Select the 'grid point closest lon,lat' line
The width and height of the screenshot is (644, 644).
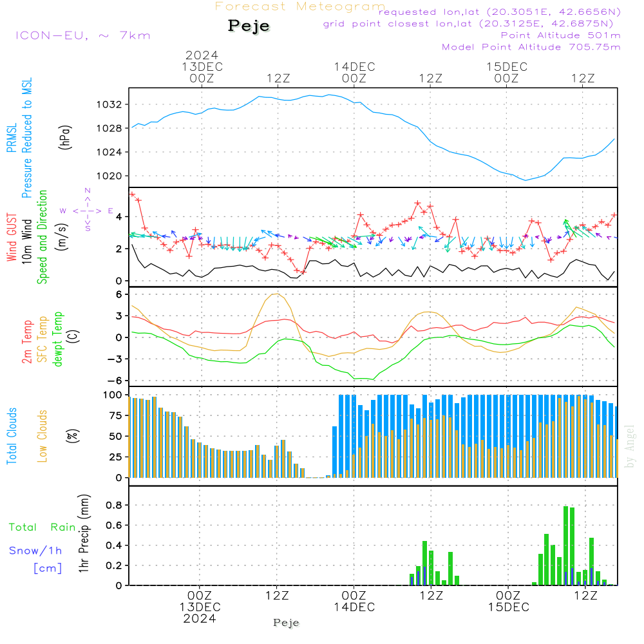point(468,24)
